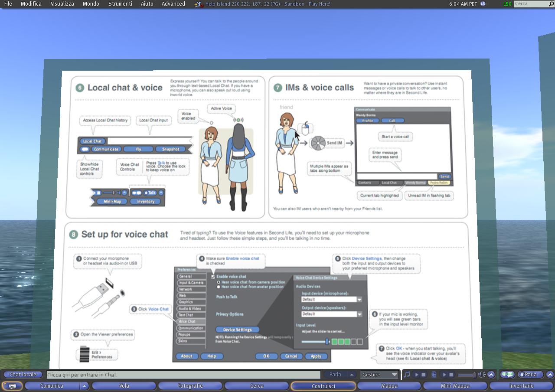Screen dimensions: 555x392
Task: Click the Costruisci build button
Action: point(323,386)
